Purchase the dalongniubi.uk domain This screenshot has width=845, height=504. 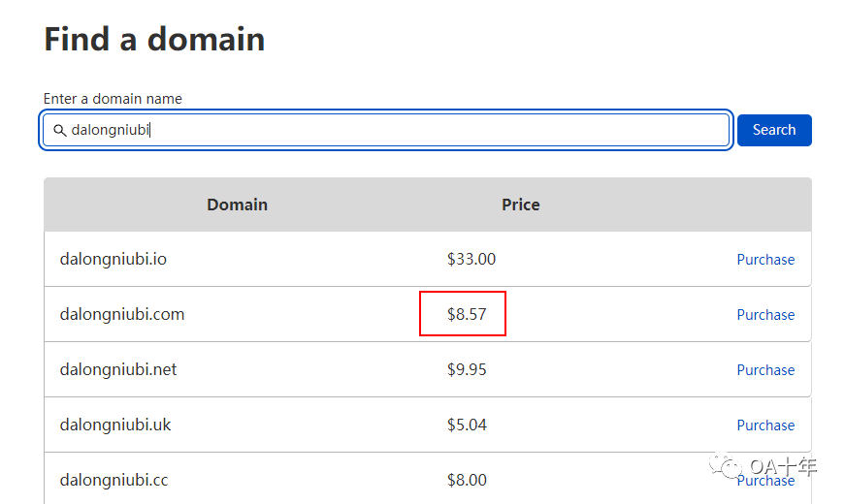point(765,425)
